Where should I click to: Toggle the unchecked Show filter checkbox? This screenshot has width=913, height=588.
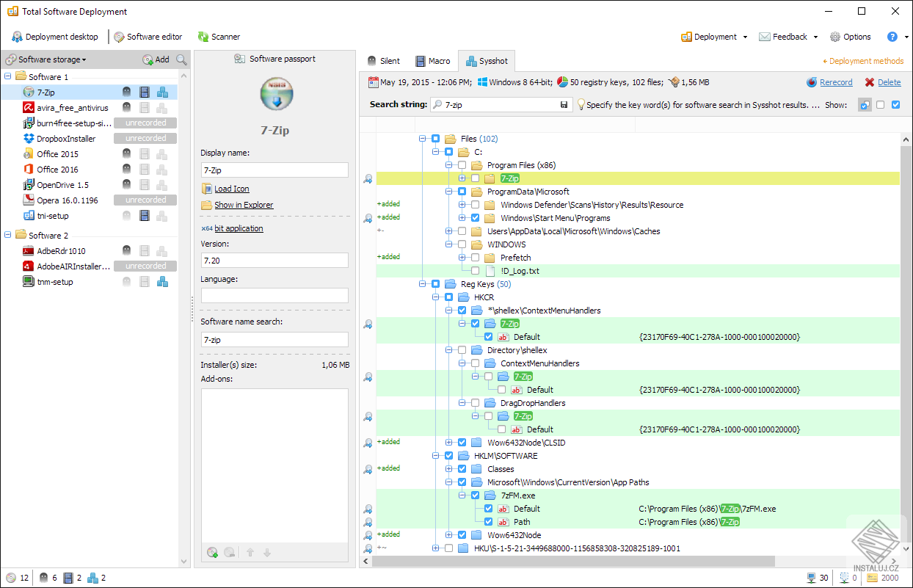(x=881, y=105)
